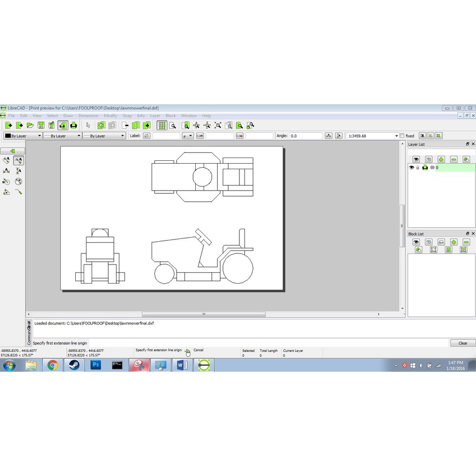
Task: Toggle visibility eye of layer 0
Action: pos(411,167)
